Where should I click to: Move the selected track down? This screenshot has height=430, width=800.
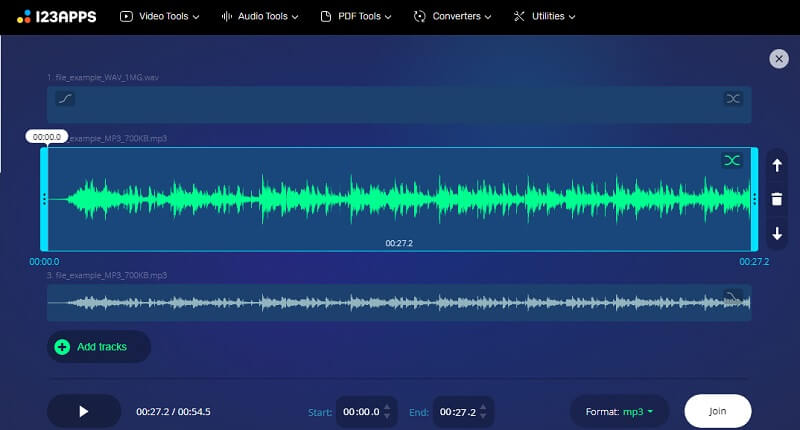pyautogui.click(x=777, y=234)
